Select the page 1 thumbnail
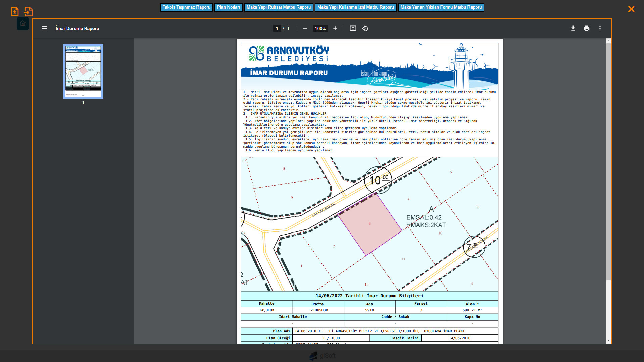 [x=83, y=71]
